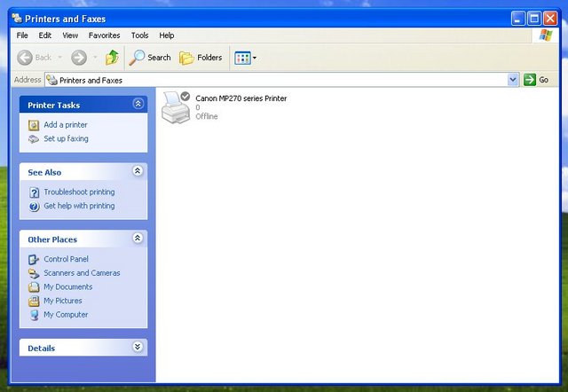Maximize the Printers and Faxes window
This screenshot has height=392, width=568.
pyautogui.click(x=534, y=19)
